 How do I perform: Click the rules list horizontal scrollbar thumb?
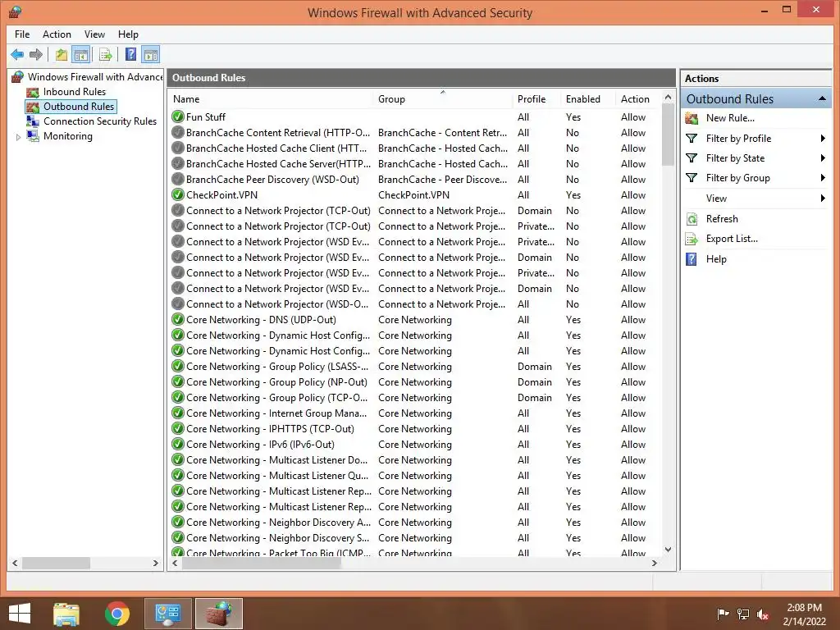[262, 563]
